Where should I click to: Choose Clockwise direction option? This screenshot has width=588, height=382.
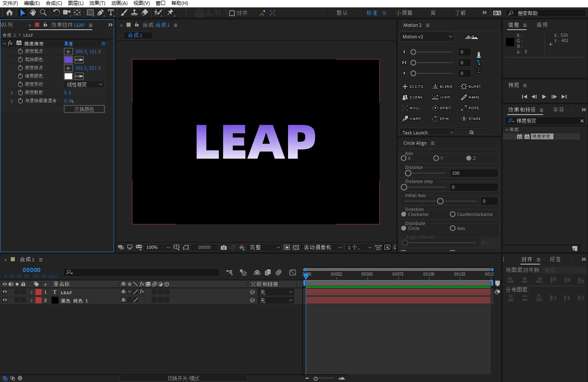[x=404, y=214]
